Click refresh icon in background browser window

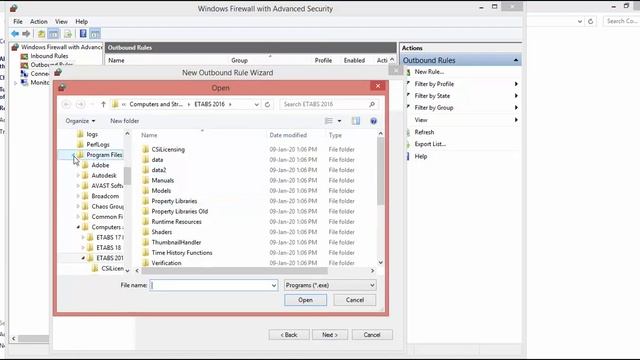[590, 21]
